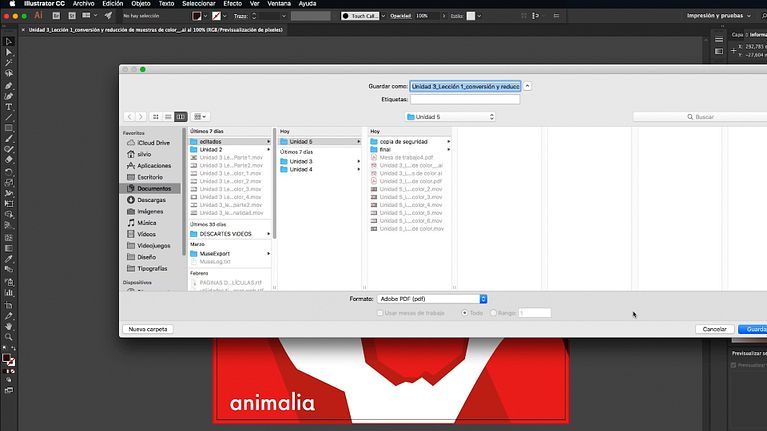Open the Ayuda menu
The image size is (767, 431).
coord(307,3)
